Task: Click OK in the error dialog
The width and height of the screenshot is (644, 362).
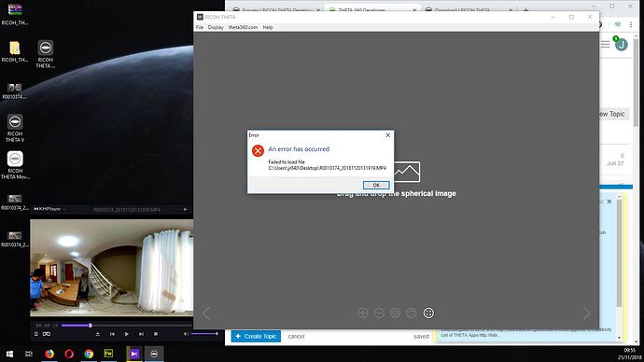Action: click(376, 185)
